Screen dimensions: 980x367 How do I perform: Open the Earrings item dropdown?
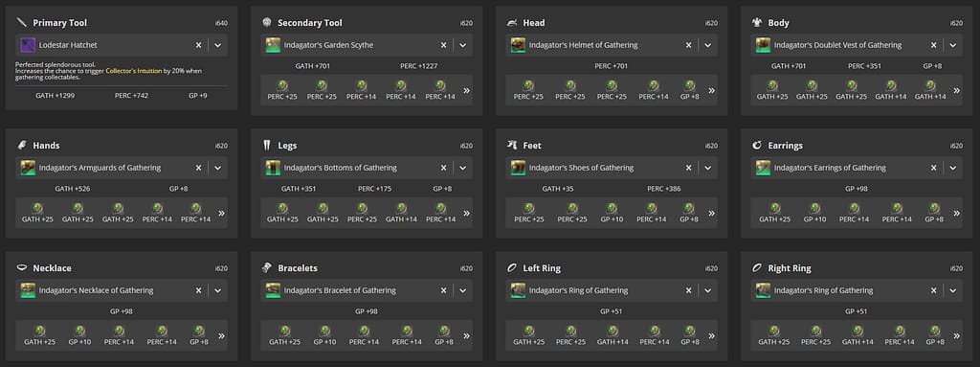point(952,168)
